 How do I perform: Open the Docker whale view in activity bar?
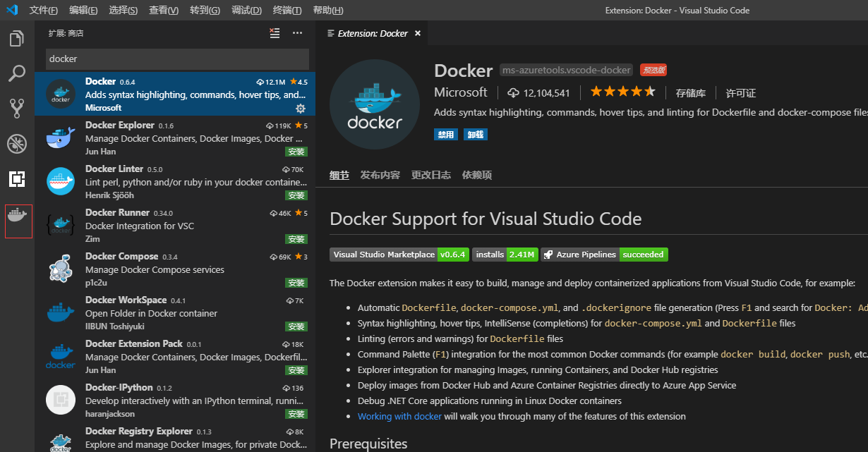tap(18, 214)
